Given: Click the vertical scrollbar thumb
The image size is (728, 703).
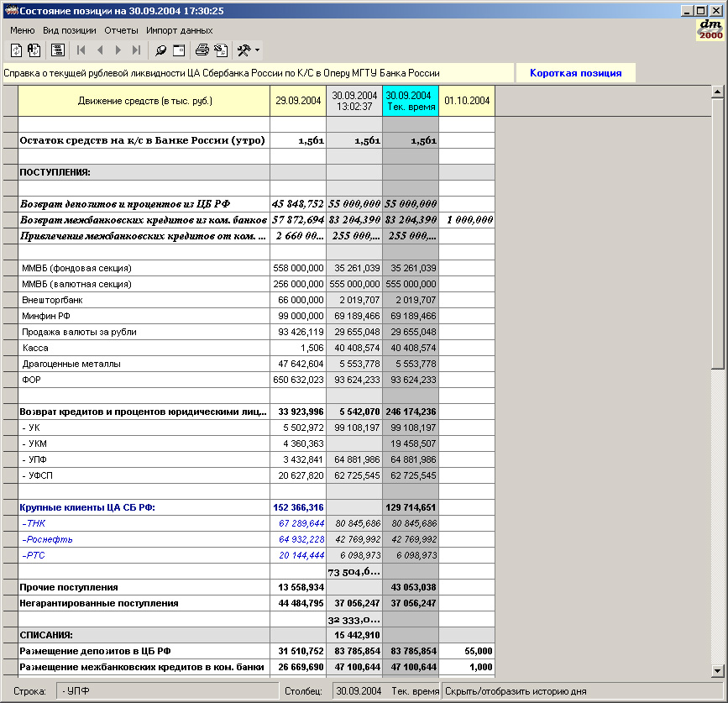Looking at the screenshot, I should pos(717,233).
